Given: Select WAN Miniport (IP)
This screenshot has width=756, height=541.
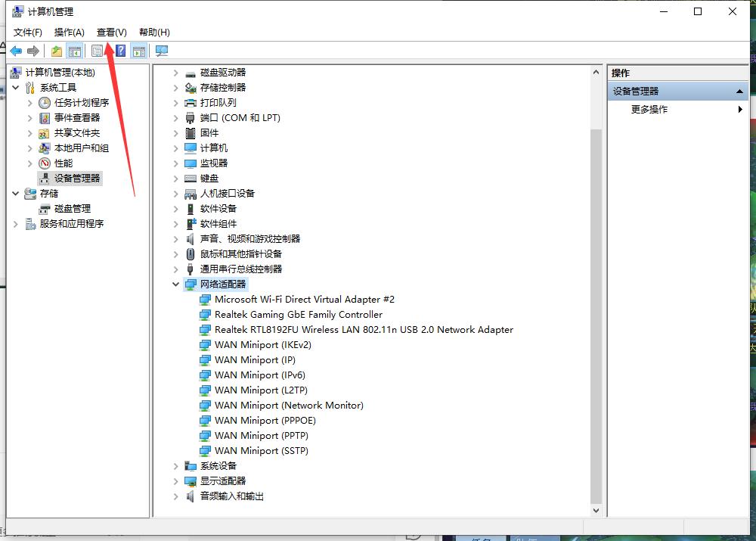Looking at the screenshot, I should [255, 360].
